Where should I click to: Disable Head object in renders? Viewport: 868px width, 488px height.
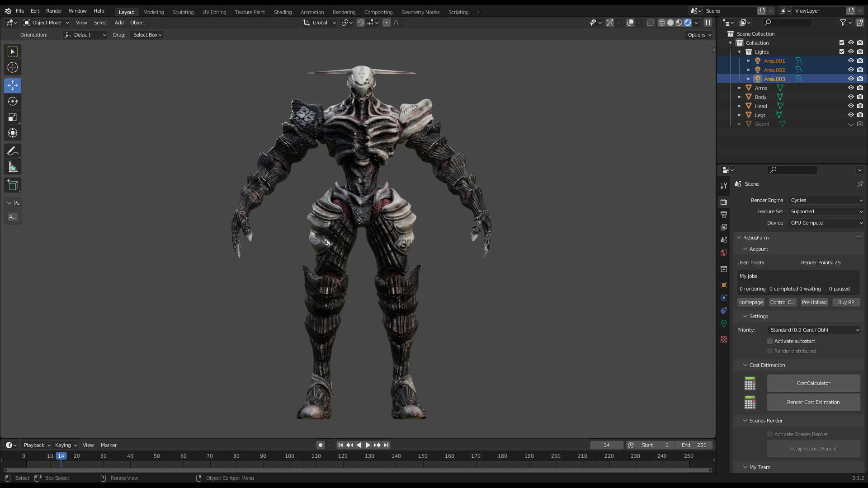click(860, 106)
